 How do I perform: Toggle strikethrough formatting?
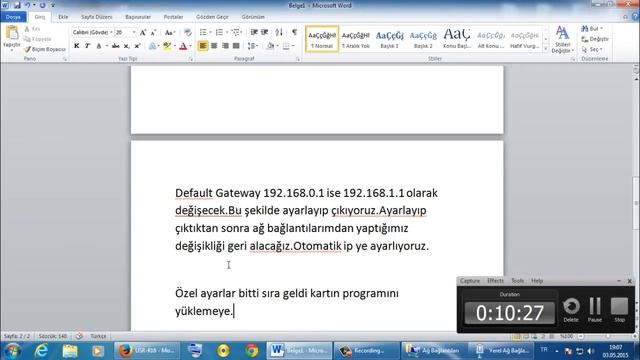coord(116,46)
